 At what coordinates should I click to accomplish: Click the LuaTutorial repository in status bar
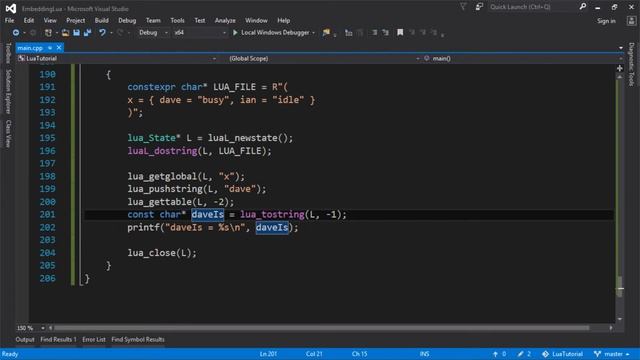(562, 354)
